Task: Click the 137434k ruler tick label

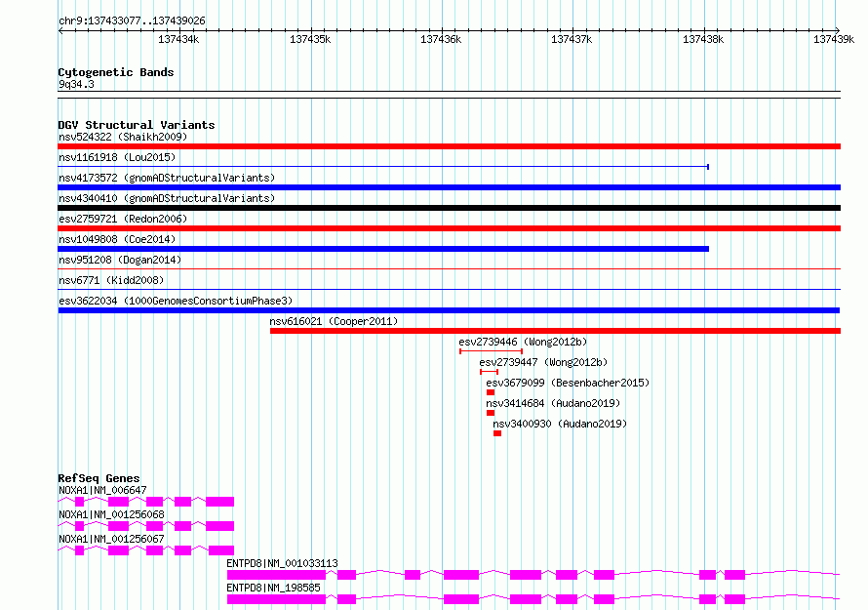Action: pyautogui.click(x=178, y=39)
